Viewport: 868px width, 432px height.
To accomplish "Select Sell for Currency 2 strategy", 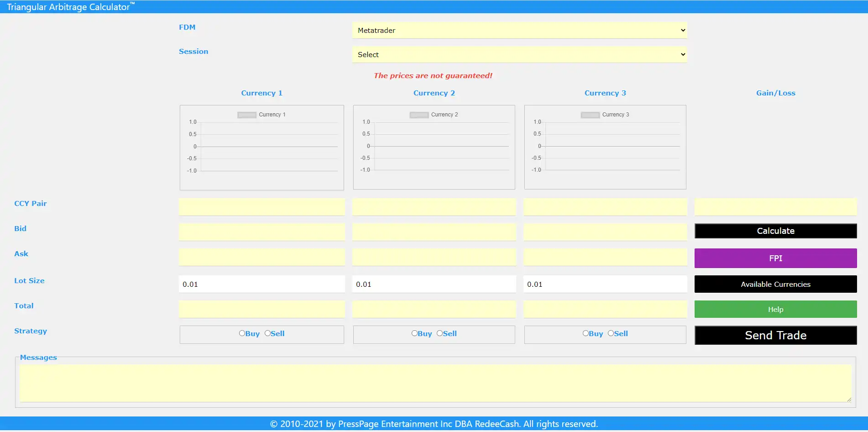I will pos(439,333).
